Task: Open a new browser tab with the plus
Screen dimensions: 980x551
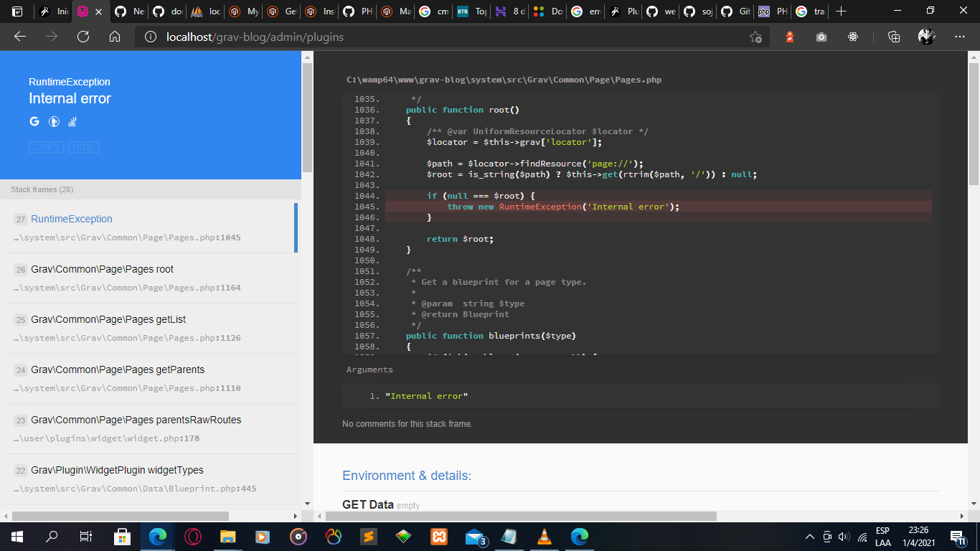Action: (x=841, y=11)
